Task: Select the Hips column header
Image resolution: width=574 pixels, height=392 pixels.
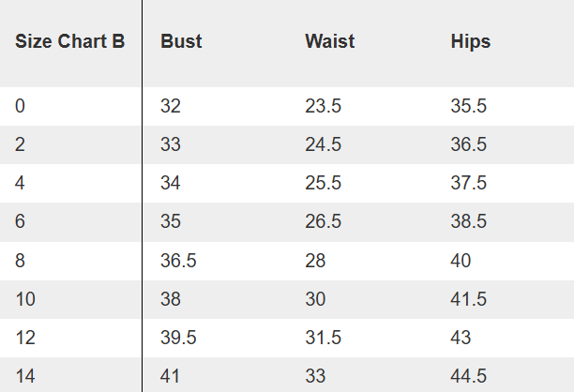Action: coord(471,41)
